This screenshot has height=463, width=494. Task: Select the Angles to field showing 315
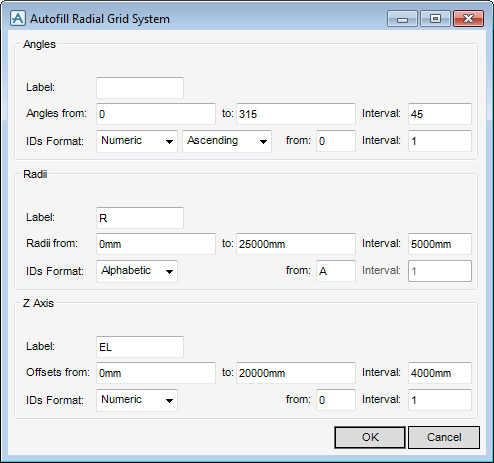(x=296, y=114)
